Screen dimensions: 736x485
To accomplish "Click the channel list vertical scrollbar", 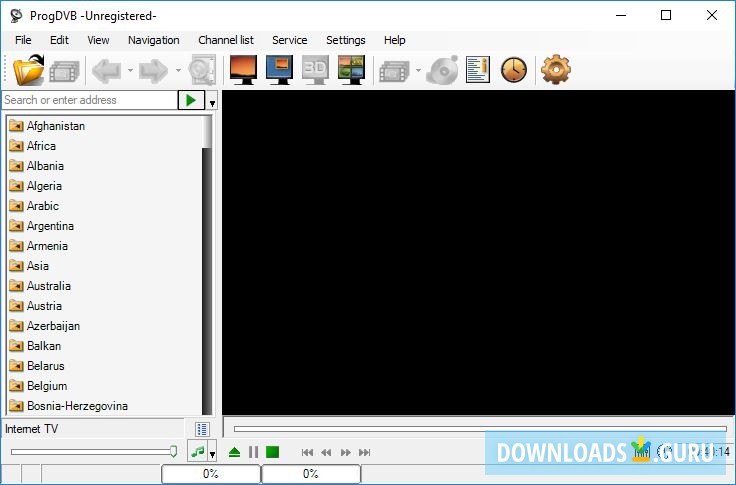I will point(207,265).
